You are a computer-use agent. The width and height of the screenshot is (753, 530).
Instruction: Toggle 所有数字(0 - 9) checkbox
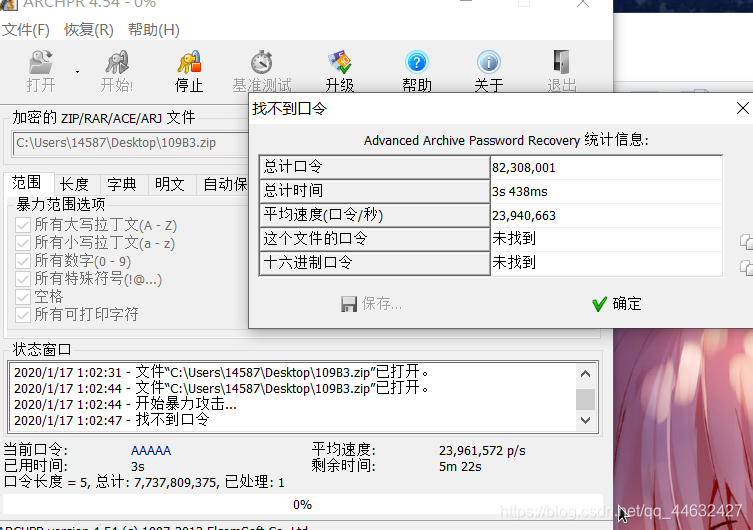23,261
